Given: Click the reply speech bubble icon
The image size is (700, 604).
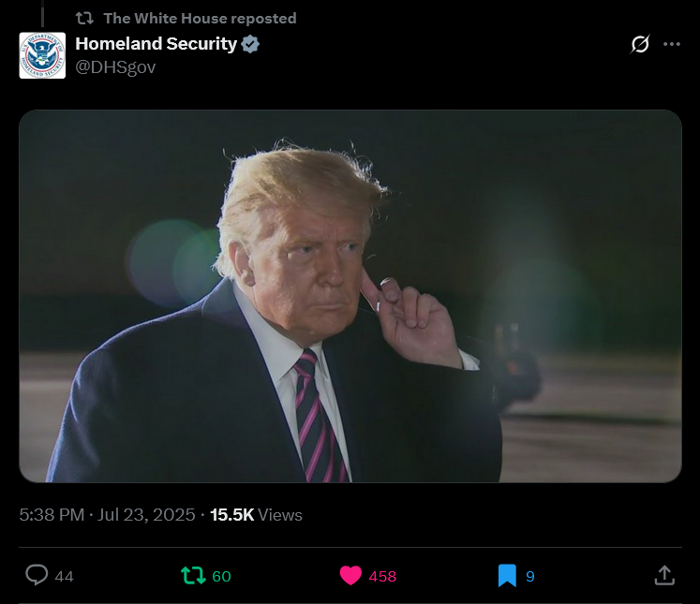Looking at the screenshot, I should pos(37,575).
